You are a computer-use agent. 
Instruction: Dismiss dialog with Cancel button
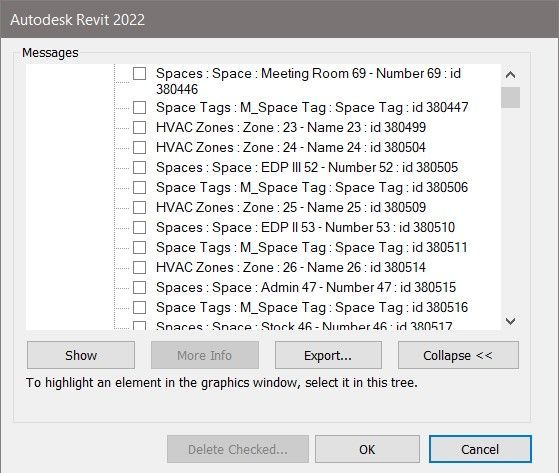[480, 449]
